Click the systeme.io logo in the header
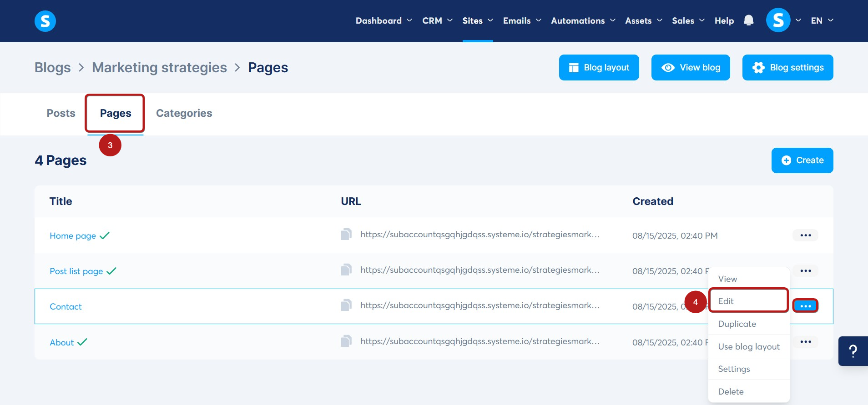This screenshot has width=868, height=405. coord(45,21)
